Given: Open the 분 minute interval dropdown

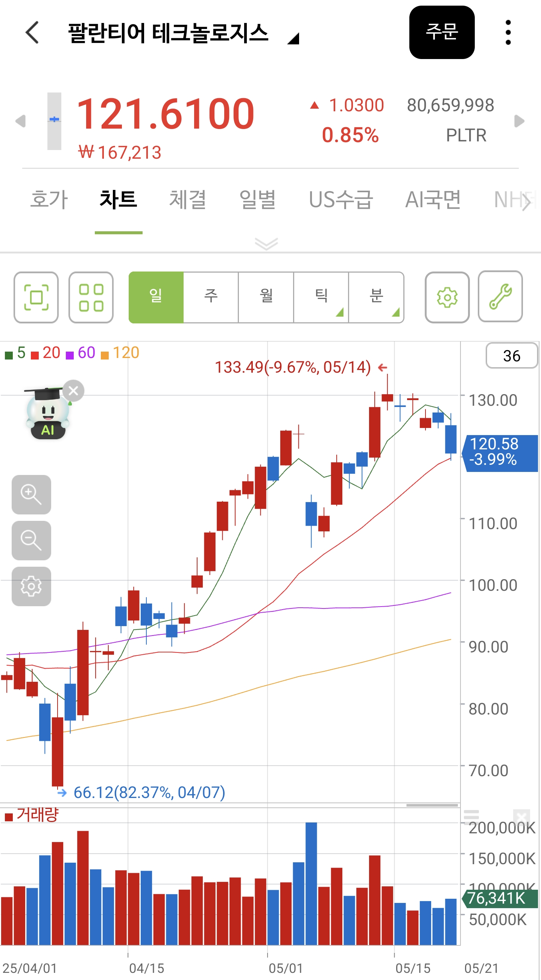Looking at the screenshot, I should (376, 297).
